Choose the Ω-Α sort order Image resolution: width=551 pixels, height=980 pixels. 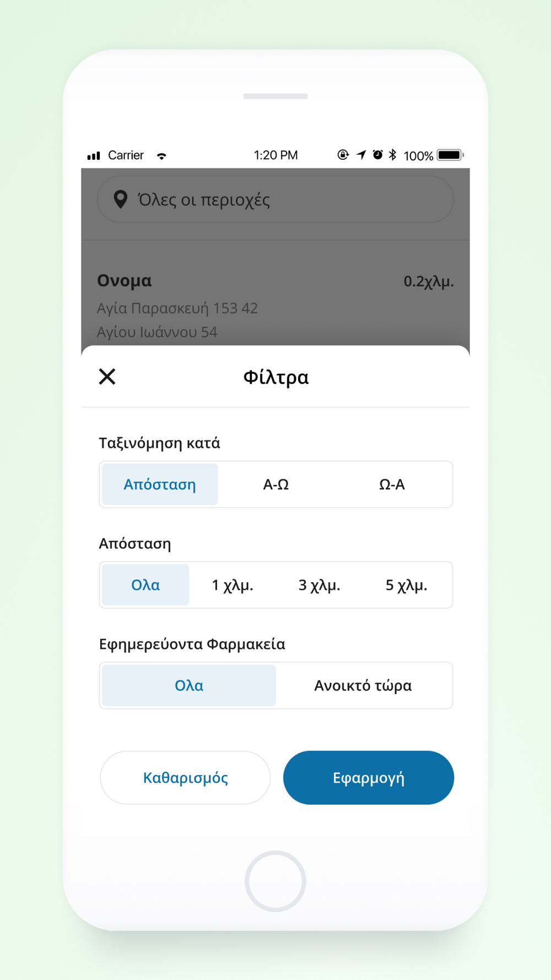[x=392, y=484]
